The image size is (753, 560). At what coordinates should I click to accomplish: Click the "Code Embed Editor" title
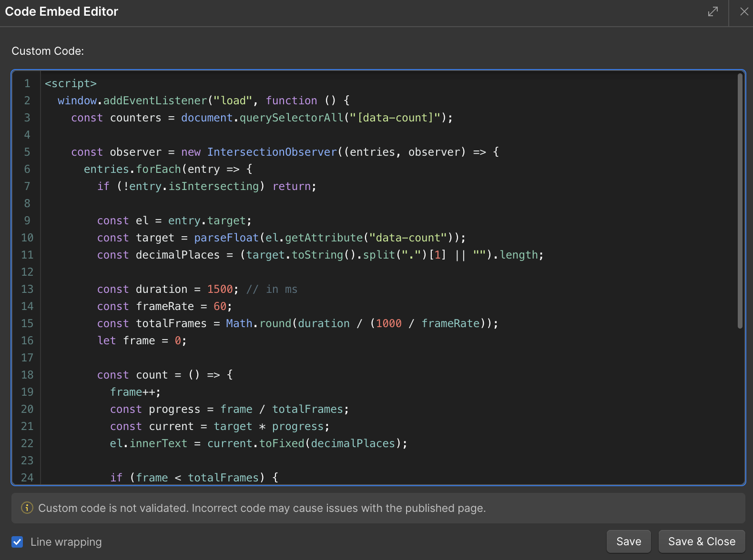61,11
